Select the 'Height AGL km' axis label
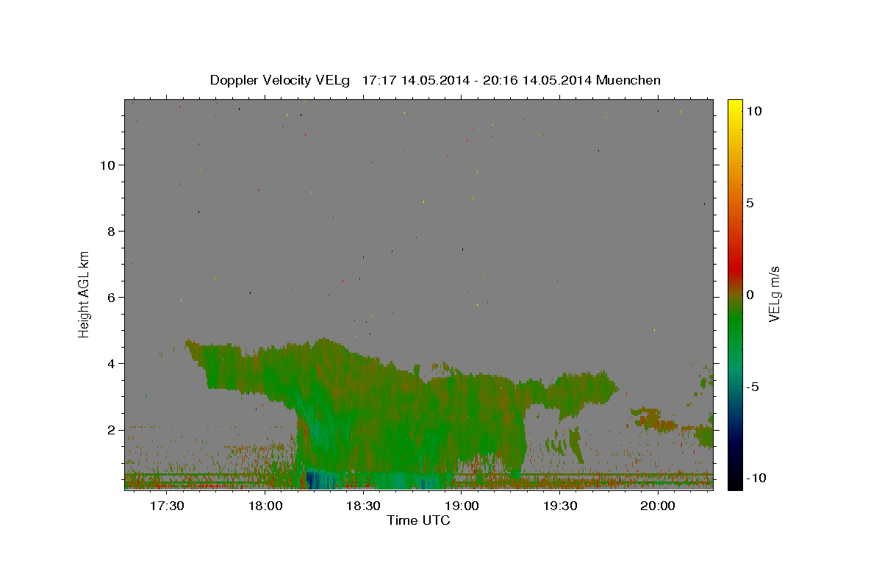Image resolution: width=882 pixels, height=588 pixels. (x=85, y=294)
